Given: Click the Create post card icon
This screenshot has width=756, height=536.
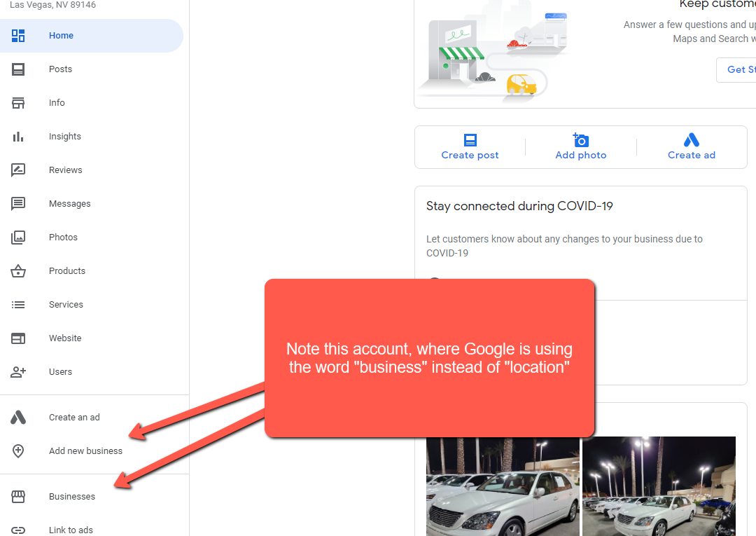Looking at the screenshot, I should point(470,140).
